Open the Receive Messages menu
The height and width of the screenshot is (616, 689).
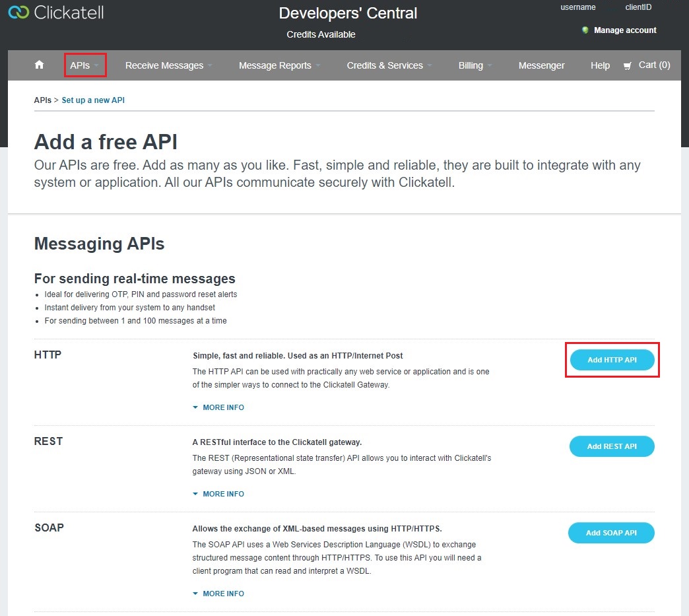(x=164, y=65)
